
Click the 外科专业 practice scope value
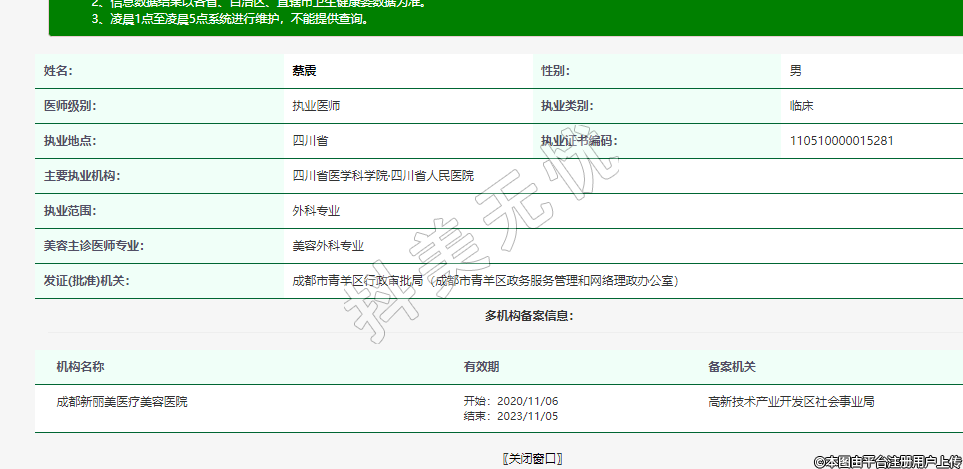[x=316, y=211]
